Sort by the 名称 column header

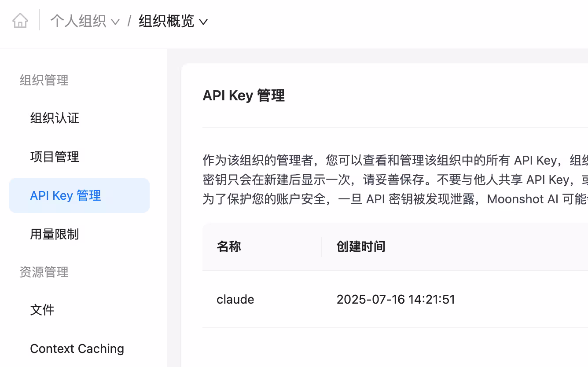(x=229, y=246)
